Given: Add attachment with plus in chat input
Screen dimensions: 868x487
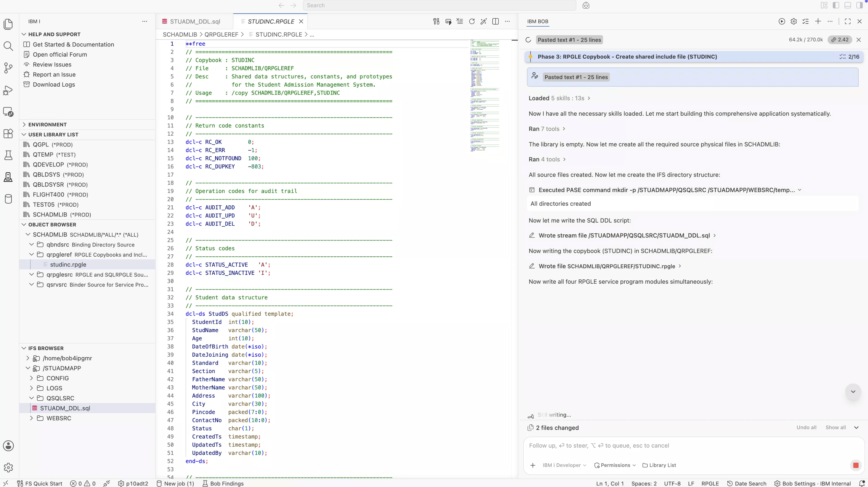Looking at the screenshot, I should [x=533, y=466].
